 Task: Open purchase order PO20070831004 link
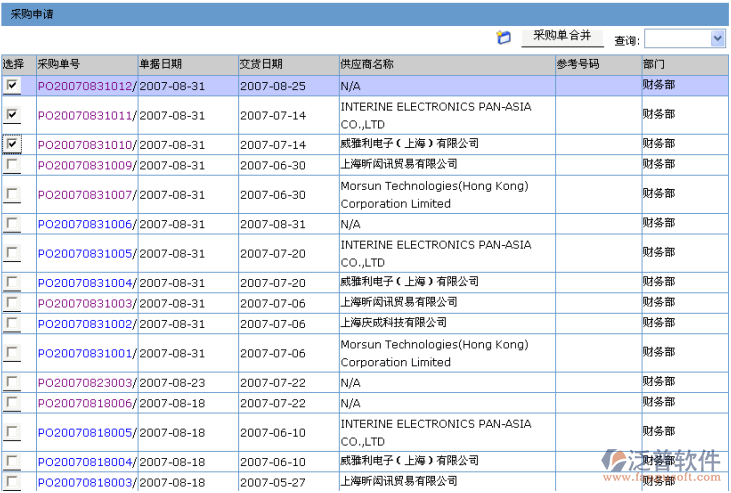pyautogui.click(x=85, y=283)
